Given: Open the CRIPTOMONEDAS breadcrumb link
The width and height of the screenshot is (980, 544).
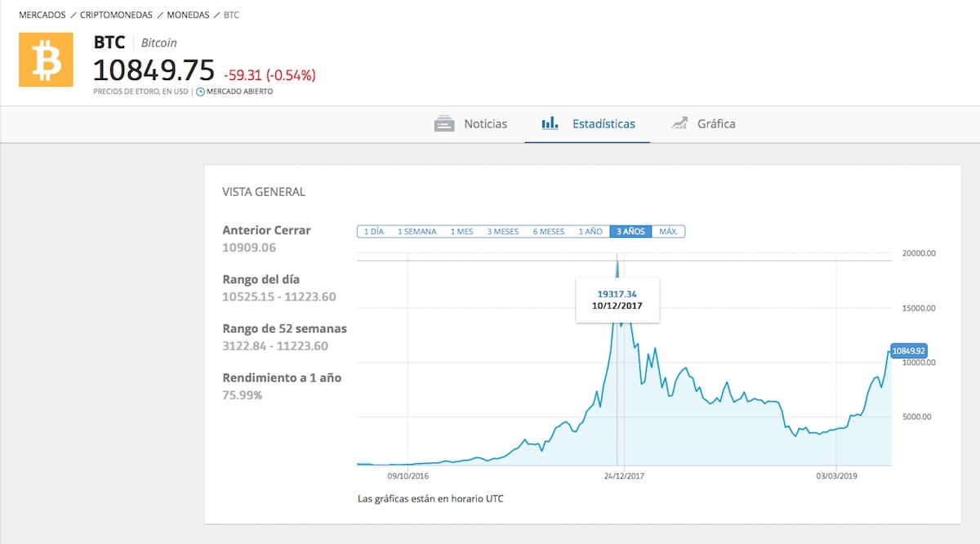Looking at the screenshot, I should [116, 15].
